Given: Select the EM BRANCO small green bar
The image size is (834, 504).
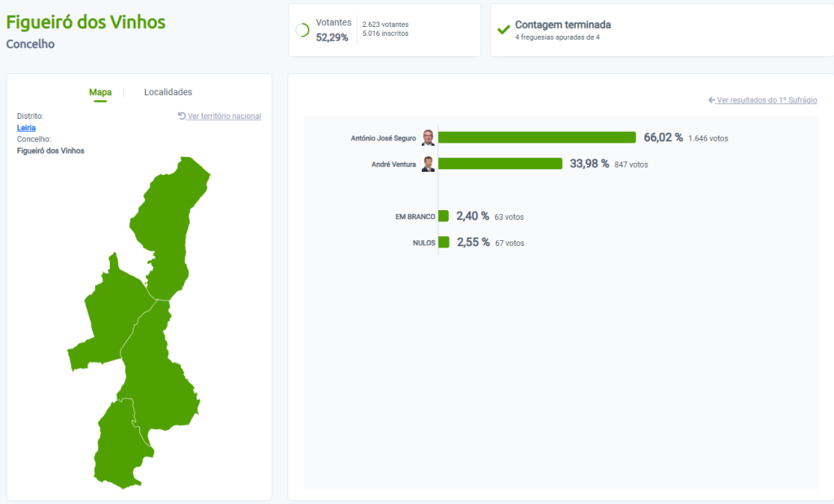Looking at the screenshot, I should [444, 216].
